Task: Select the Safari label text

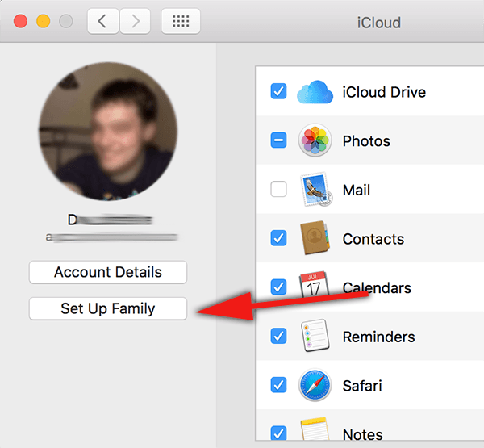Action: tap(362, 386)
